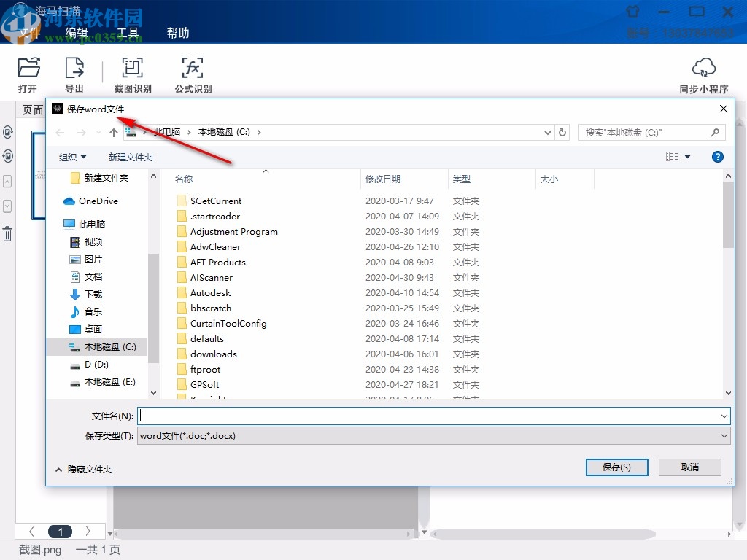
Task: Collapse folders with 隐藏文件夹
Action: 84,470
